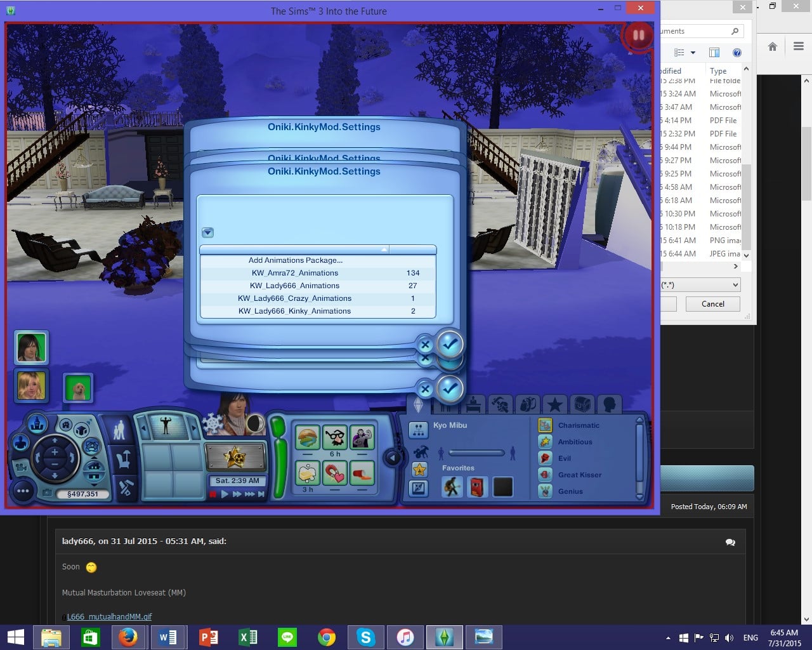Click the Charismatic trait icon

pyautogui.click(x=545, y=425)
